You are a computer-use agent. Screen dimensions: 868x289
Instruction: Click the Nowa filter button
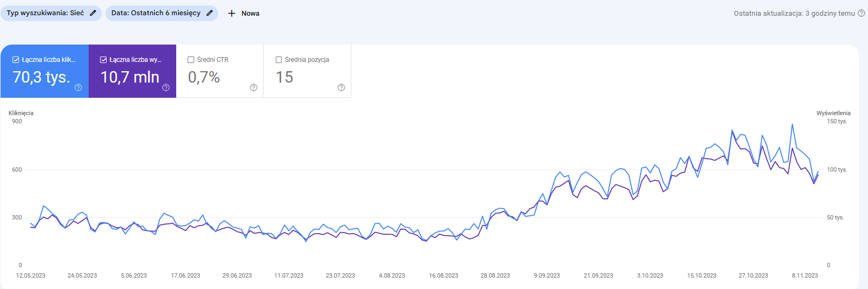(x=250, y=14)
